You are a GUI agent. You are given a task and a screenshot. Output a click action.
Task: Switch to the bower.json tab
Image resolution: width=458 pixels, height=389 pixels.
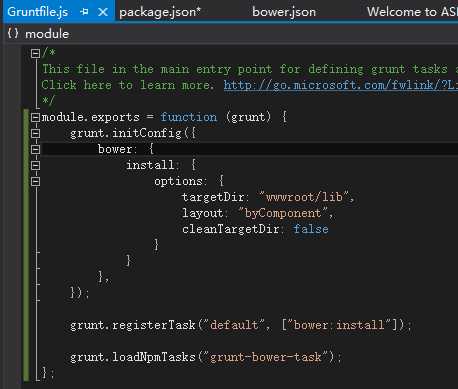(x=284, y=12)
